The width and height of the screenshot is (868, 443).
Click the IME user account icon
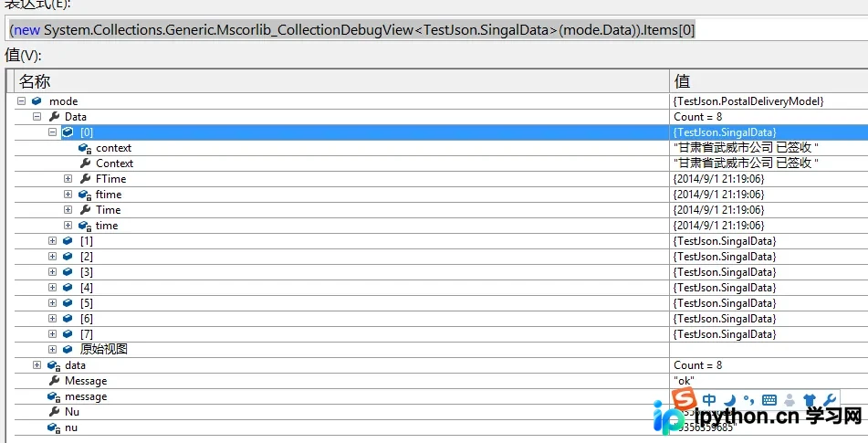click(790, 400)
